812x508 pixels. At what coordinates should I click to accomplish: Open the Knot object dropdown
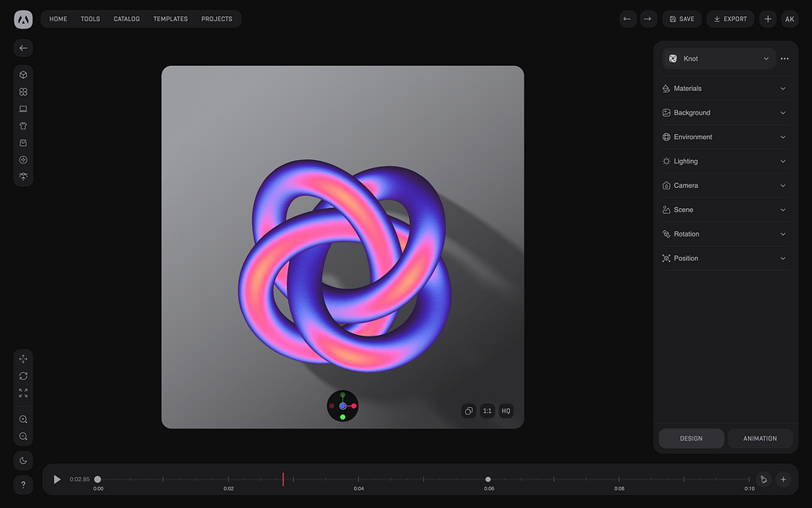coord(719,59)
